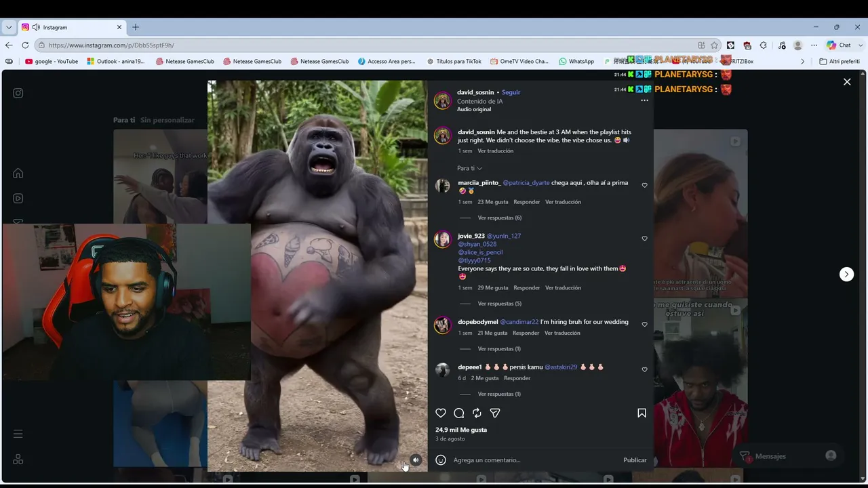Open the emoji picker in comment box

pos(441,460)
